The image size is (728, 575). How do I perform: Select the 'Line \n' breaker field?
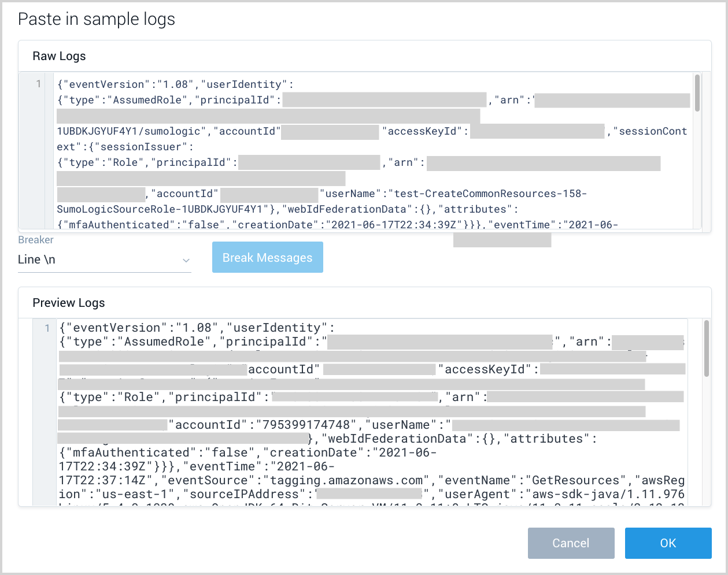pos(98,259)
